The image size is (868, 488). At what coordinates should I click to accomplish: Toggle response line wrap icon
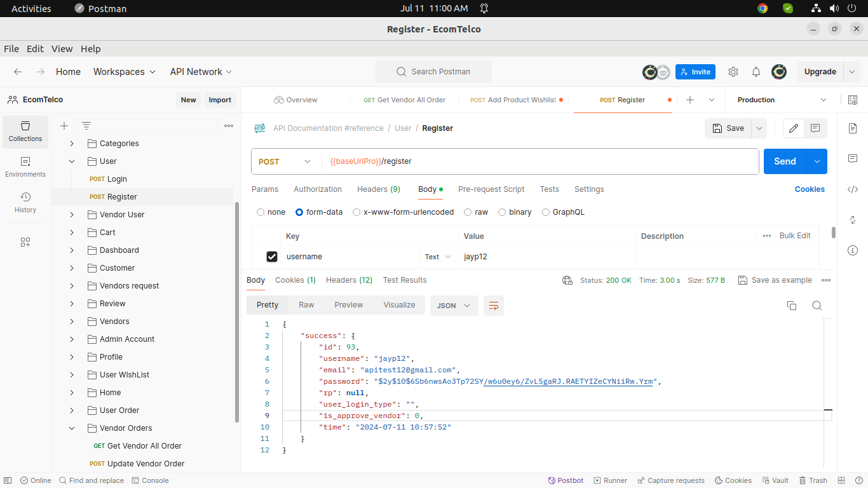pyautogui.click(x=494, y=306)
